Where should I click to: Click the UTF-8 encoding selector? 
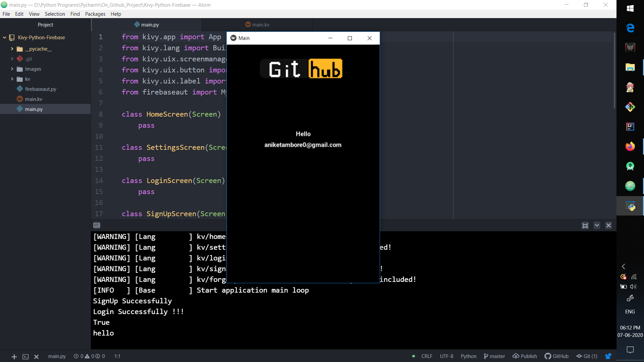point(446,356)
